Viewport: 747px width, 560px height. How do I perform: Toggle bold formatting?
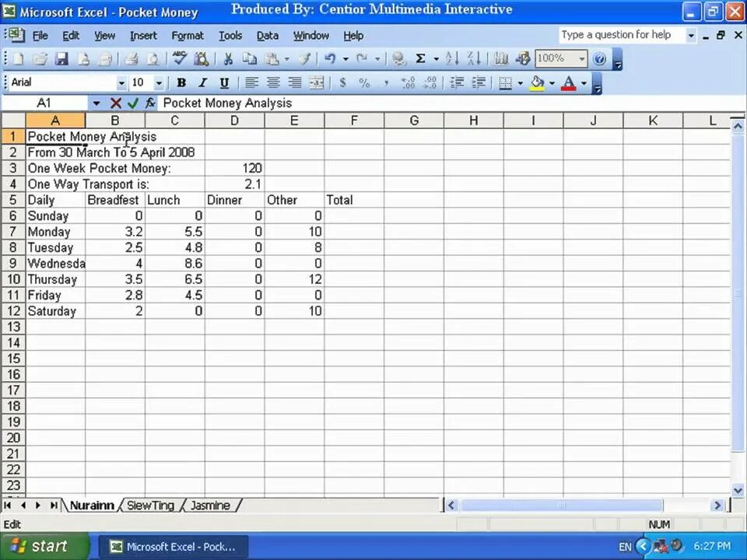pos(181,83)
